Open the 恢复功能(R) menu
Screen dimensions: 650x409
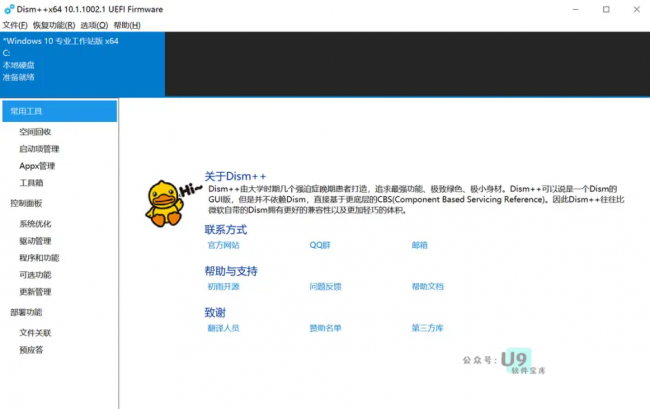point(54,25)
